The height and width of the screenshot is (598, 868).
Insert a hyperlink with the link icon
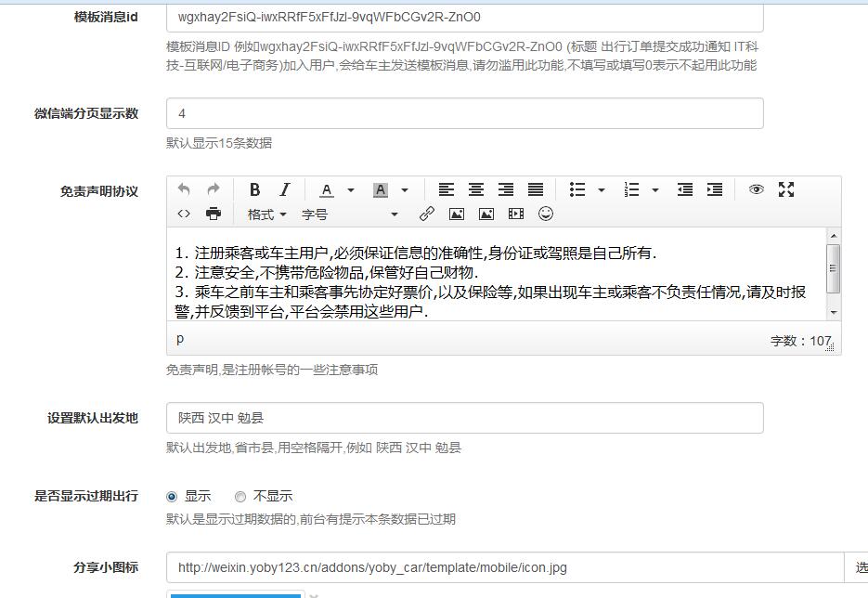426,214
